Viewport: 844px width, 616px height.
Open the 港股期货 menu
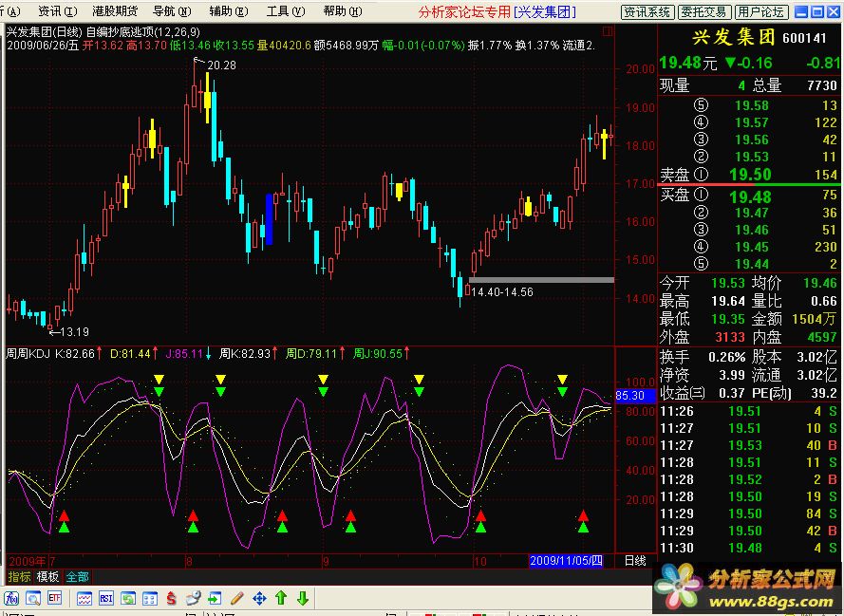click(x=115, y=11)
